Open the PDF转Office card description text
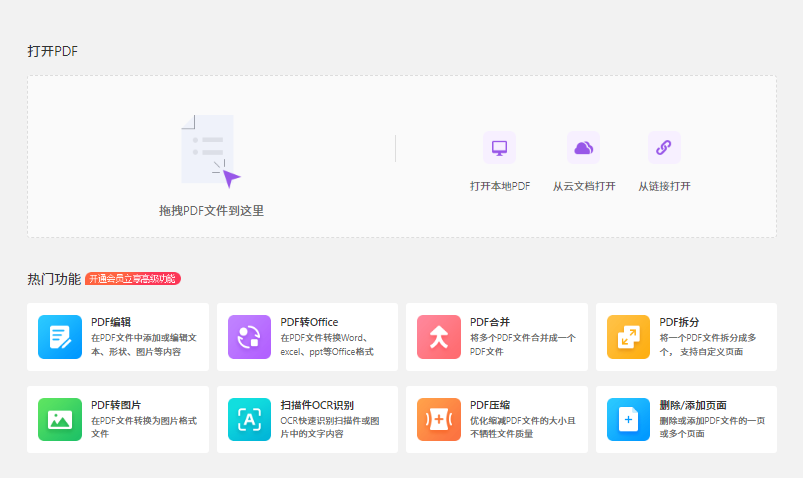 [x=328, y=345]
